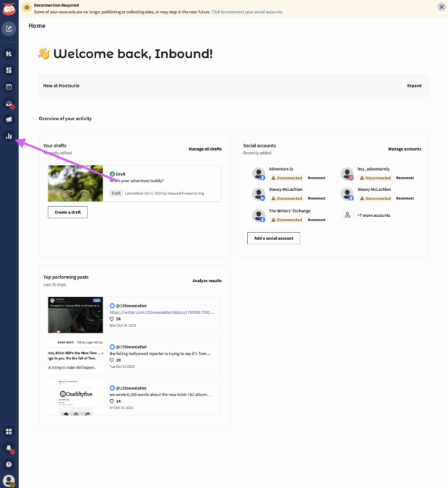The width and height of the screenshot is (448, 488).
Task: Click the Create a draft button
Action: (x=68, y=213)
